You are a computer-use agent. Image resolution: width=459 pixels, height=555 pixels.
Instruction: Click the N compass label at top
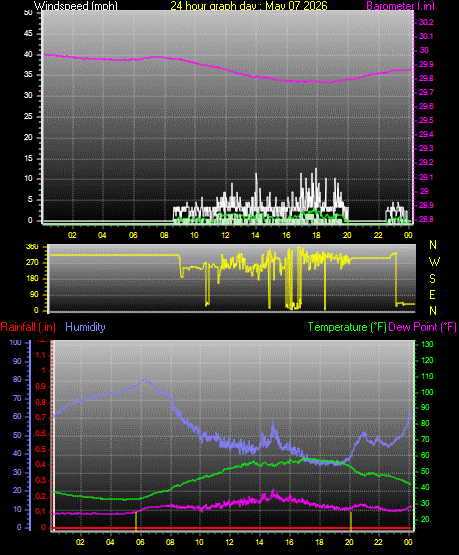(x=432, y=245)
